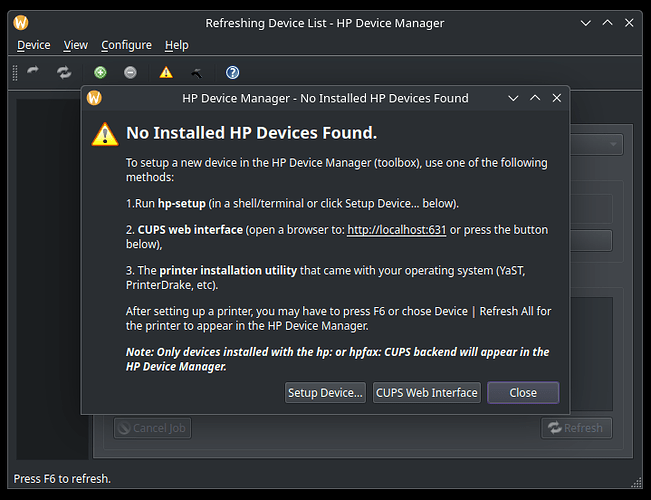Screen dimensions: 651x500
Task: Click the 'Press F6 to refresh.' status text
Action: click(62, 479)
